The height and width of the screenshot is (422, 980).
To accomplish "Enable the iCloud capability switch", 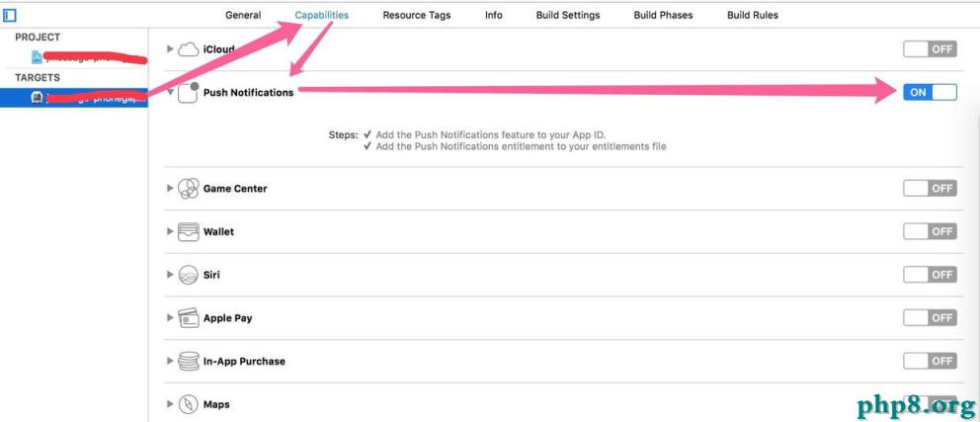I will tap(930, 49).
